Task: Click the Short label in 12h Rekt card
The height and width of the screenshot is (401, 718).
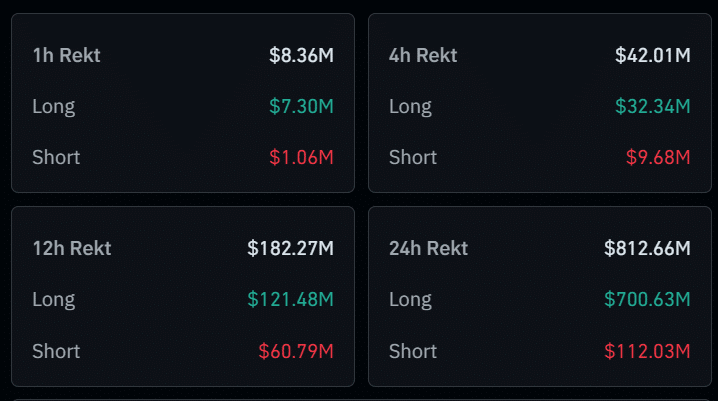Action: point(56,351)
